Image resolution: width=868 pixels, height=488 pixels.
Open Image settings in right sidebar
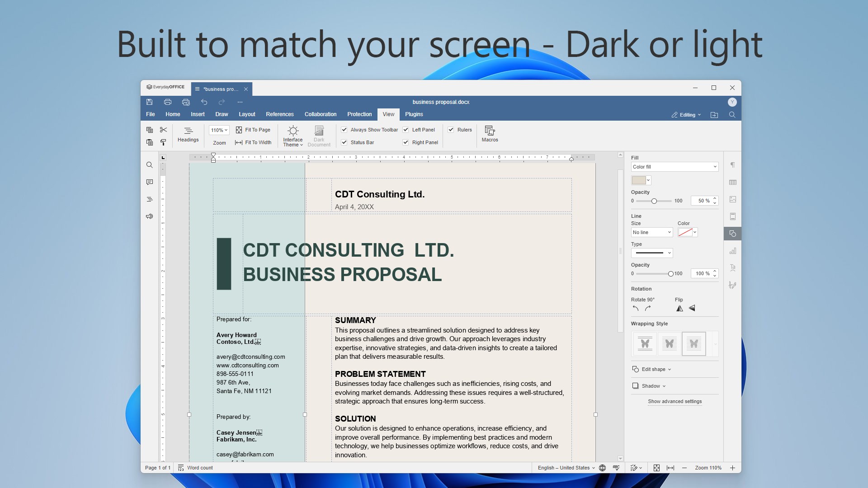pyautogui.click(x=733, y=199)
